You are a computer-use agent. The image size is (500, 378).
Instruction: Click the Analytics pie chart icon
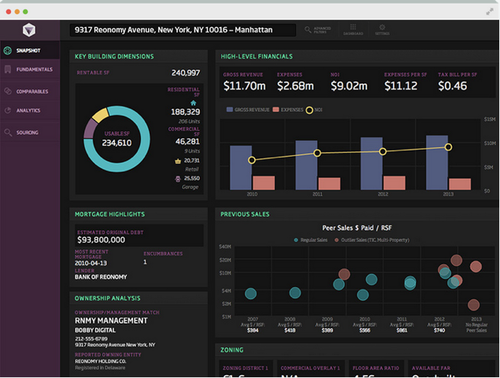(x=8, y=110)
